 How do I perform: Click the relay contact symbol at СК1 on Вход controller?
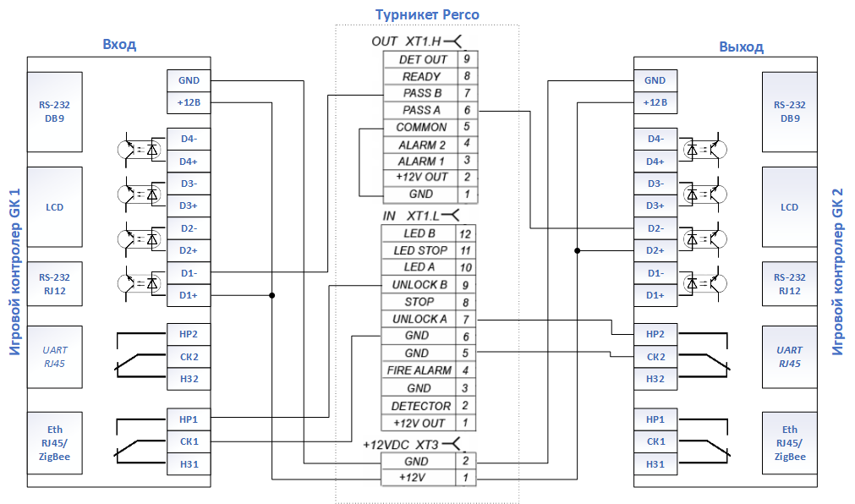(140, 441)
